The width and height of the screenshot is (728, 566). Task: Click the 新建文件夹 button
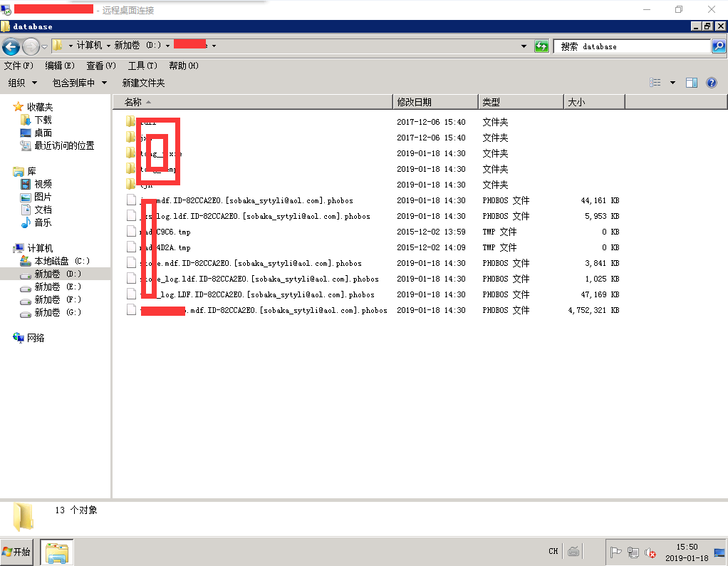143,83
